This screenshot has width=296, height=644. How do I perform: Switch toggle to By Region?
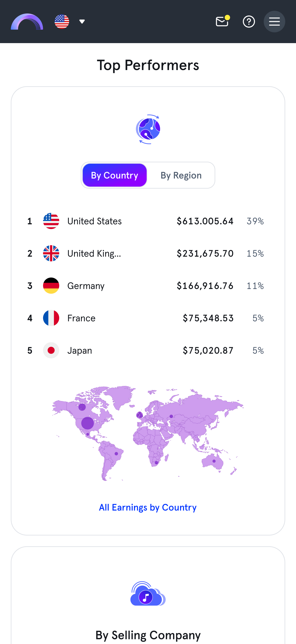tap(181, 175)
